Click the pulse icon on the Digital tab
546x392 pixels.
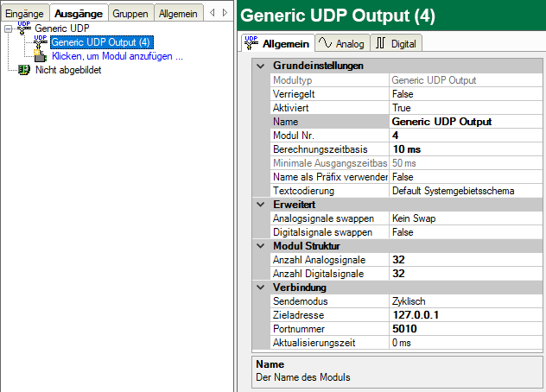[x=380, y=43]
